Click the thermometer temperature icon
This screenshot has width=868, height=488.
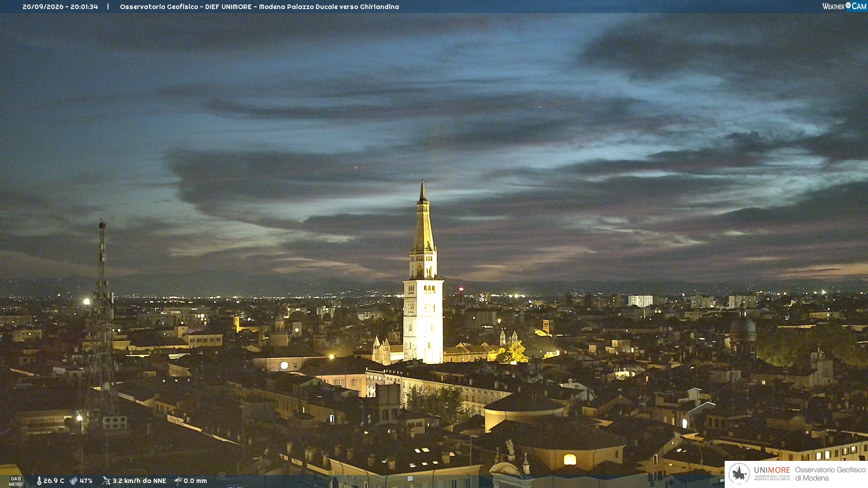(39, 481)
